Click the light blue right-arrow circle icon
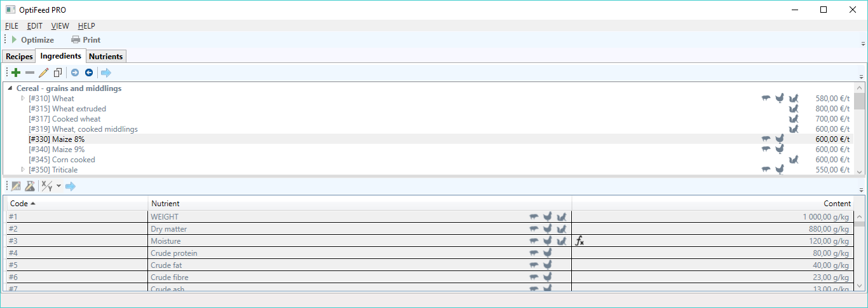This screenshot has width=868, height=308. [75, 73]
